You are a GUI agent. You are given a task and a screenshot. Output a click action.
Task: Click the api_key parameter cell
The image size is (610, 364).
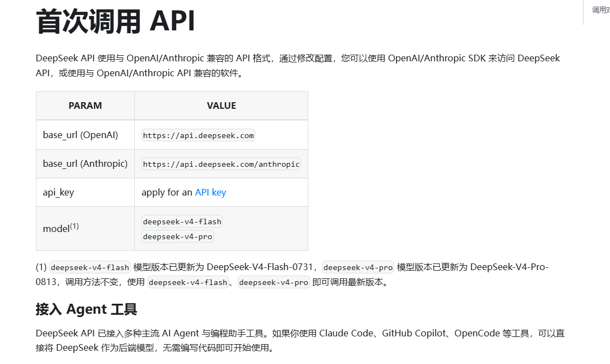85,193
